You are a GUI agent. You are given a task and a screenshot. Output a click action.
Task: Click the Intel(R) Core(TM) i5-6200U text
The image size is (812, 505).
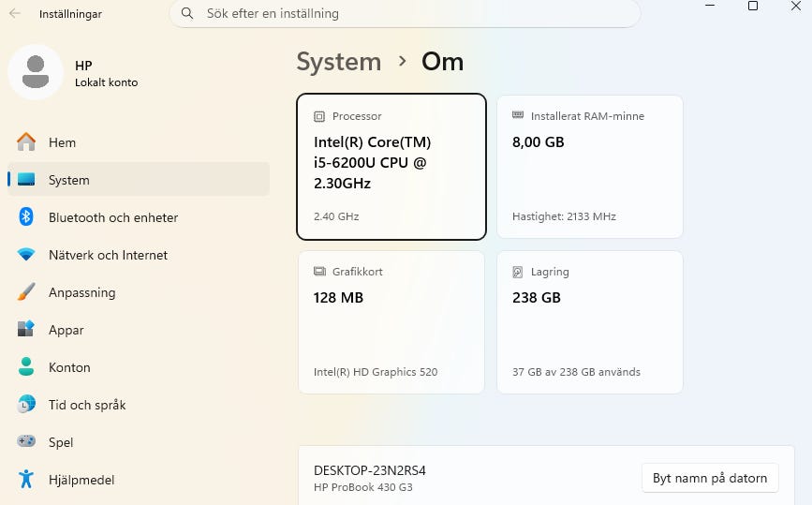(373, 163)
